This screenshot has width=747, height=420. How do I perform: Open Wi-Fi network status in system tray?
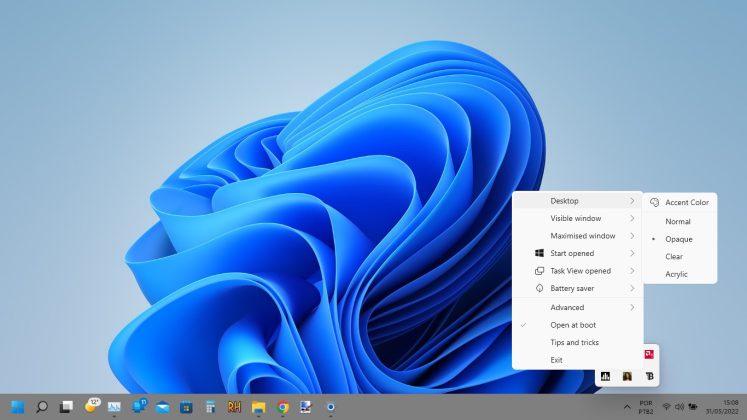click(666, 407)
